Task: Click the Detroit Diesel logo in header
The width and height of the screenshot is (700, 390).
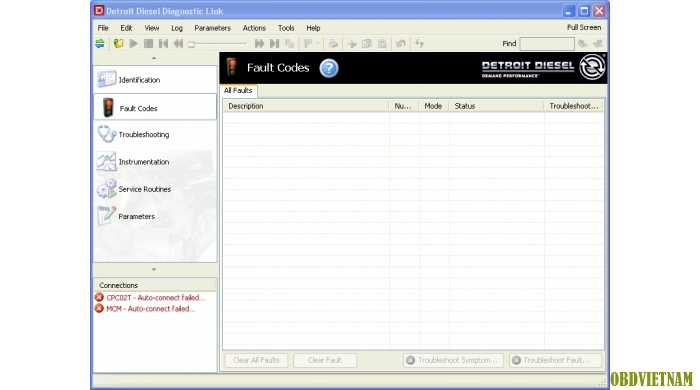Action: (x=543, y=68)
